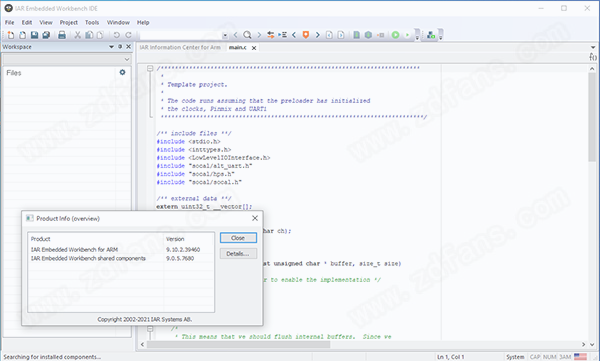This screenshot has height=361, width=600.
Task: Click the Save All icon
Action: 46,35
